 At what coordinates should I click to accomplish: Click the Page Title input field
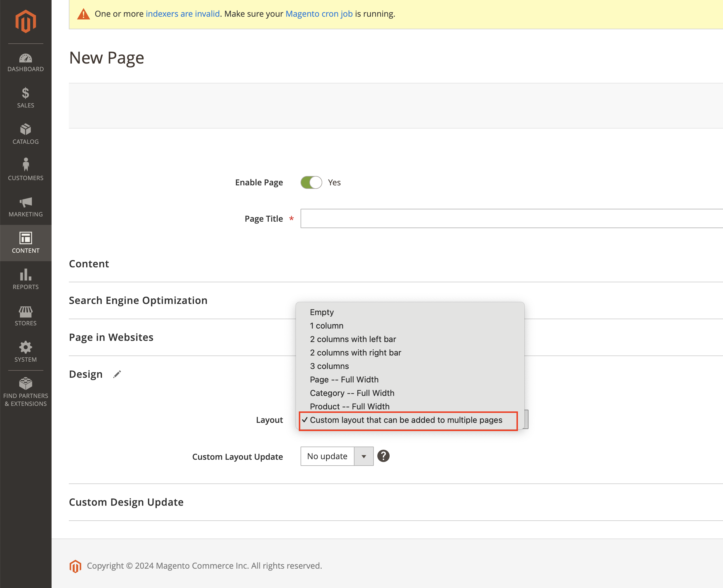511,218
